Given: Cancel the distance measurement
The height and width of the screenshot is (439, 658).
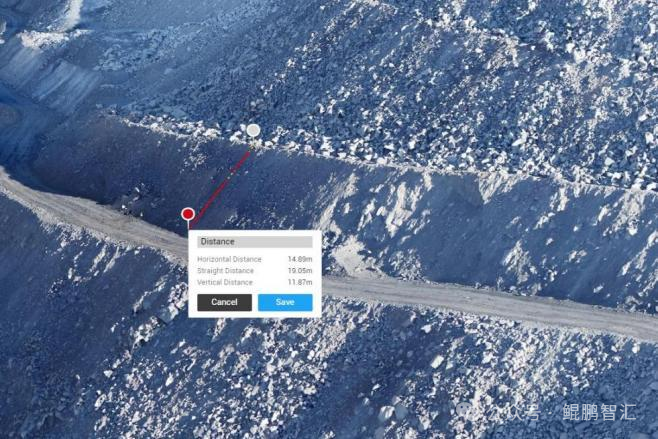Looking at the screenshot, I should click(x=225, y=302).
